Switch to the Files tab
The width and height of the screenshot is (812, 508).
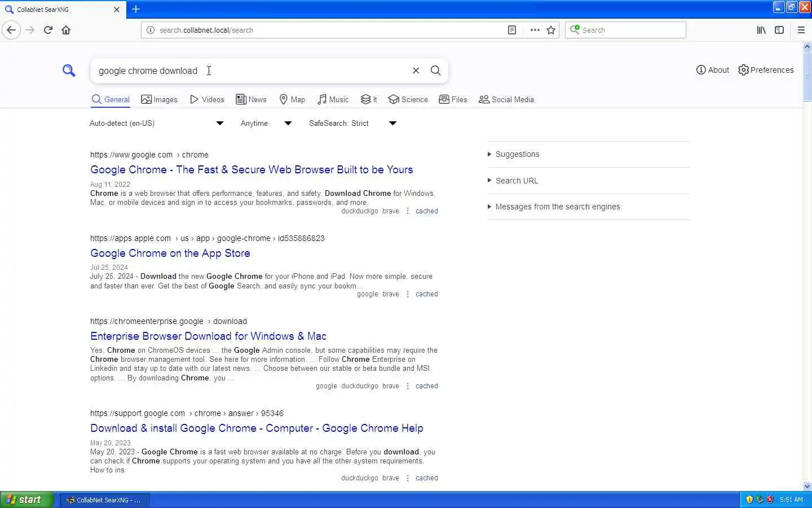pyautogui.click(x=453, y=99)
